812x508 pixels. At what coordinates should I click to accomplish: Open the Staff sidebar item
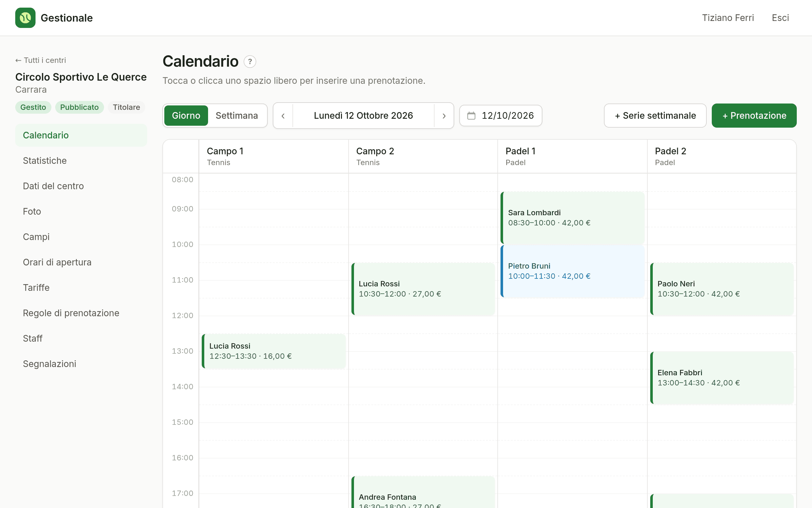[x=81, y=339]
